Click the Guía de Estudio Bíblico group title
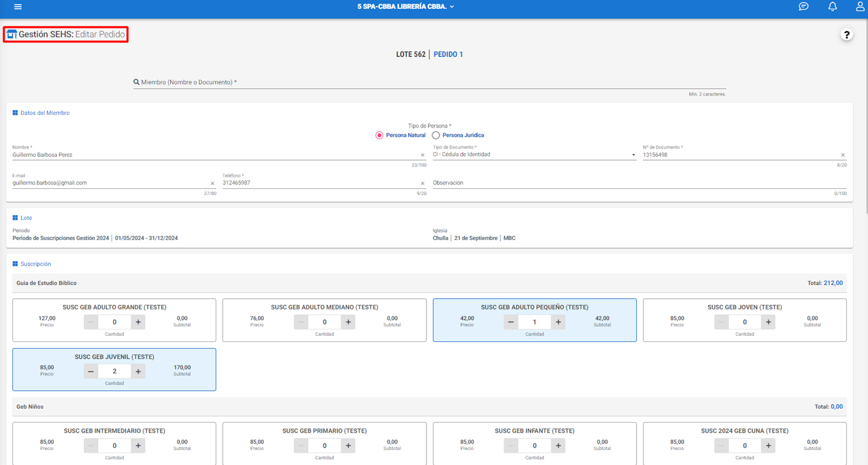 click(46, 283)
